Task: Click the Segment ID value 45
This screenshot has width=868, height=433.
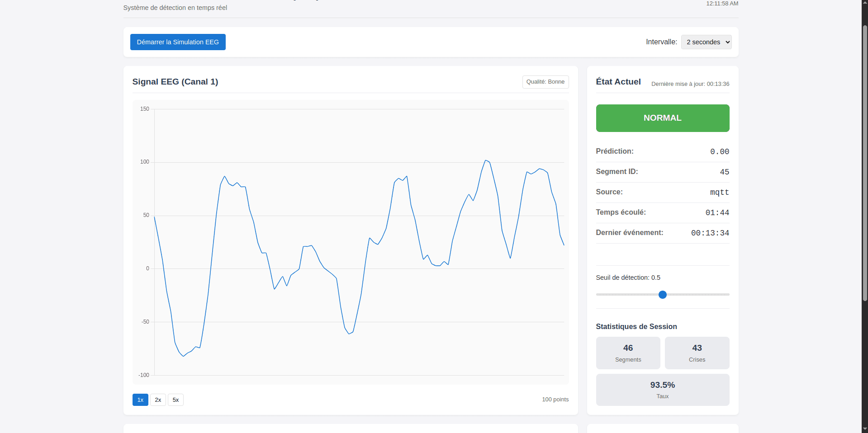Action: coord(724,172)
